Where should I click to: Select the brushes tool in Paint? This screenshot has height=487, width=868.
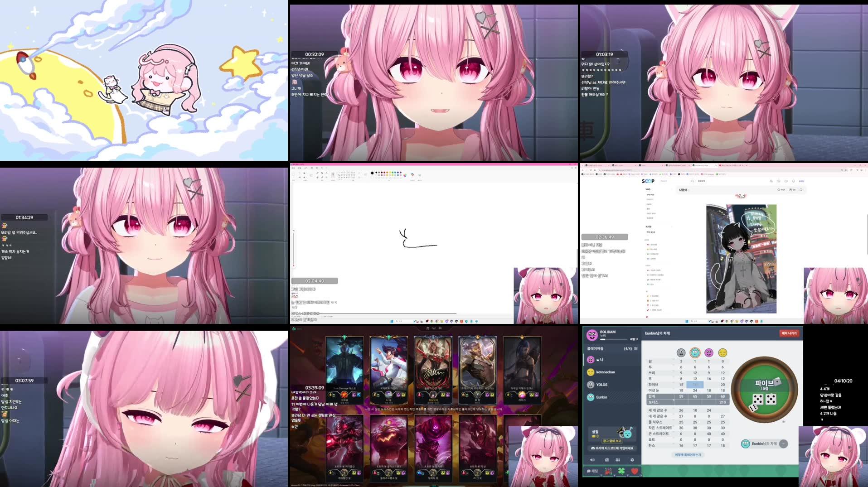coord(333,175)
